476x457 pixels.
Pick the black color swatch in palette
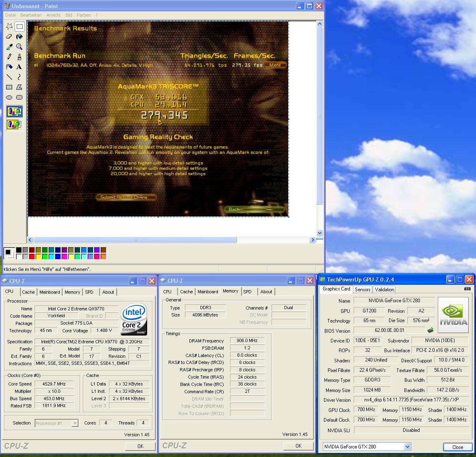coord(19,250)
